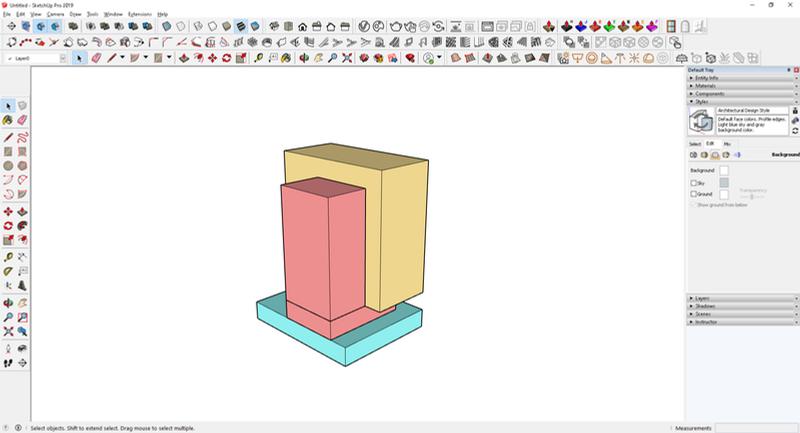Expand the Instructor panel

coord(743,322)
